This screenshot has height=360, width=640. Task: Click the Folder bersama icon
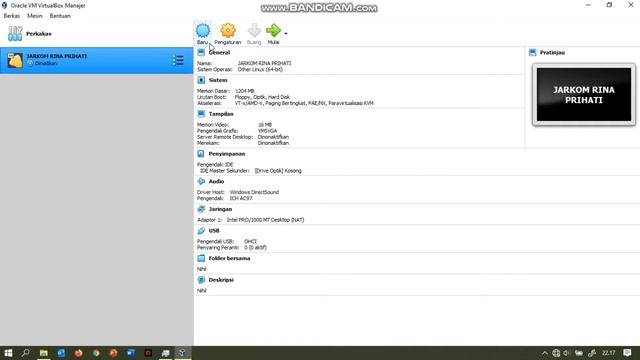201,258
